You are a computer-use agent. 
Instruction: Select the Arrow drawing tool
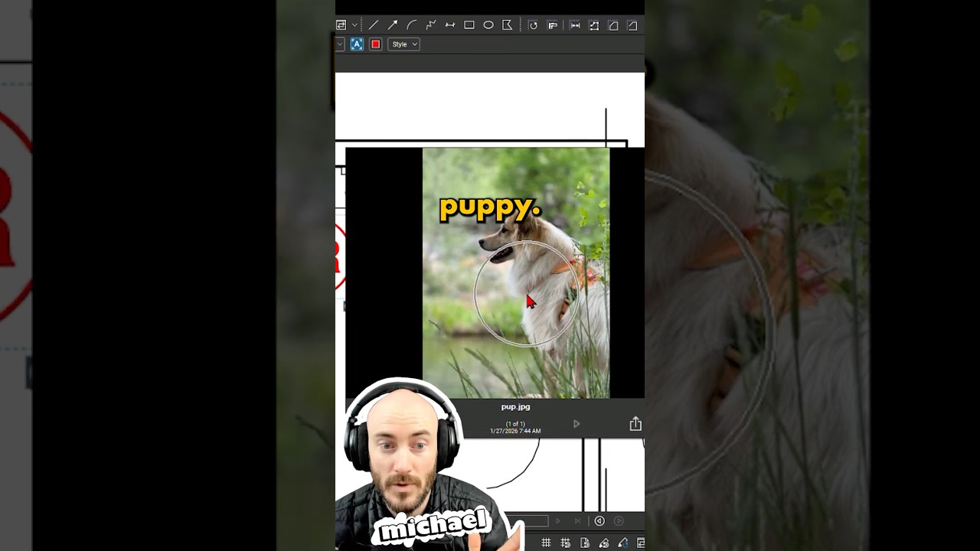tap(393, 25)
